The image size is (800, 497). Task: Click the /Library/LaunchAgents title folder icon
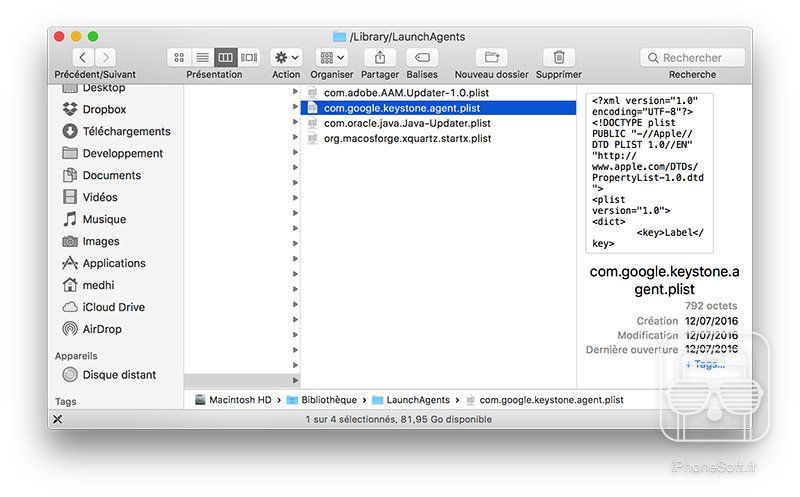click(x=339, y=37)
